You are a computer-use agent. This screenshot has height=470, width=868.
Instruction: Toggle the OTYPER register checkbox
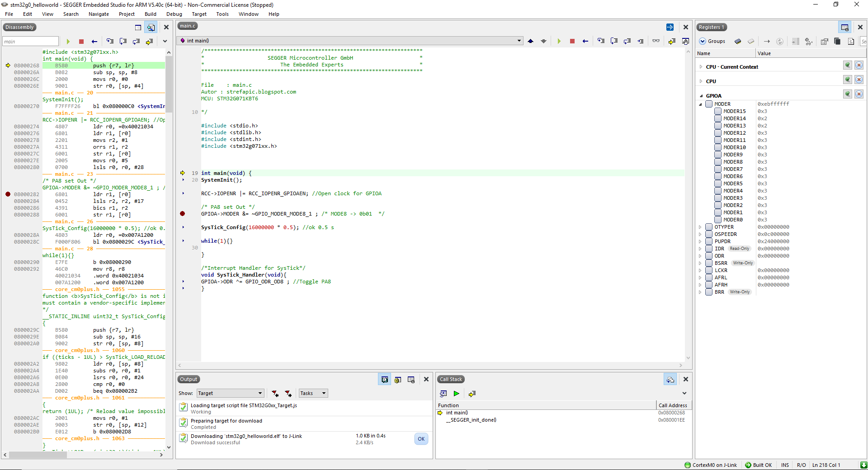(709, 227)
